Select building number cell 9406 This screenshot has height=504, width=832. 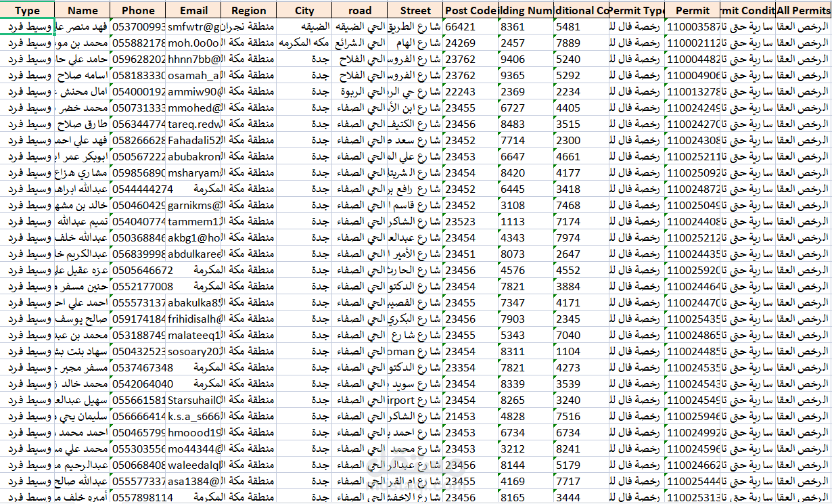526,59
